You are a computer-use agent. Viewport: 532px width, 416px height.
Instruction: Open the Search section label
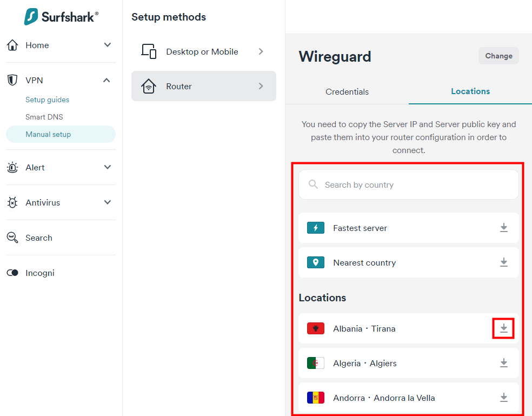[39, 237]
